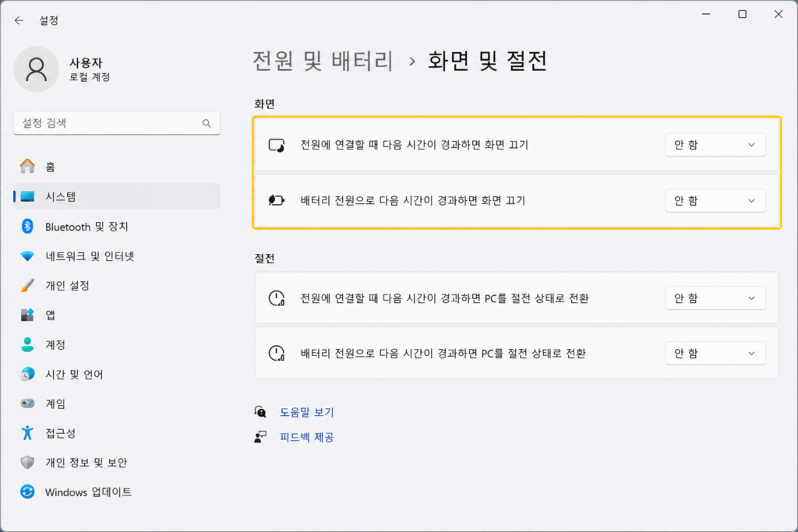Click the back arrow icon
Screen dimensions: 798x532
point(19,20)
